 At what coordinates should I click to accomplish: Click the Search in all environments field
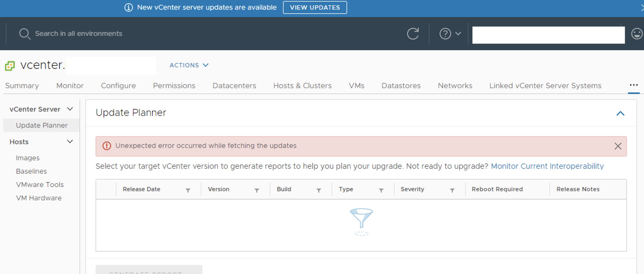tap(78, 34)
